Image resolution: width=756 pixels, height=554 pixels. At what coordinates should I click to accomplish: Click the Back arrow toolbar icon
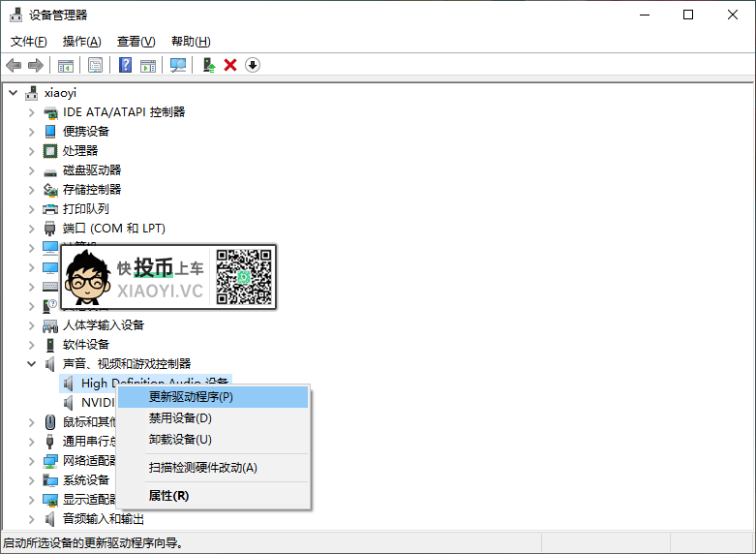pos(14,65)
